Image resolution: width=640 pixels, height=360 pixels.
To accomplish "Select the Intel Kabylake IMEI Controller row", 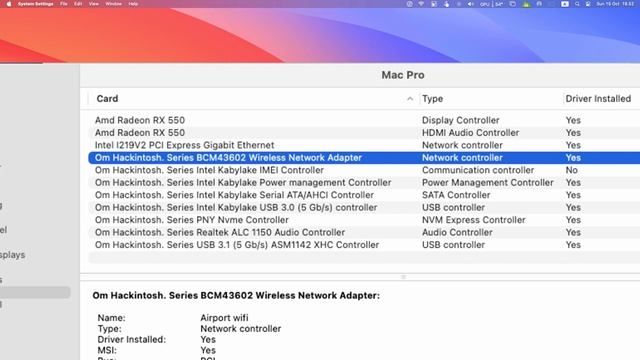I will click(364, 170).
